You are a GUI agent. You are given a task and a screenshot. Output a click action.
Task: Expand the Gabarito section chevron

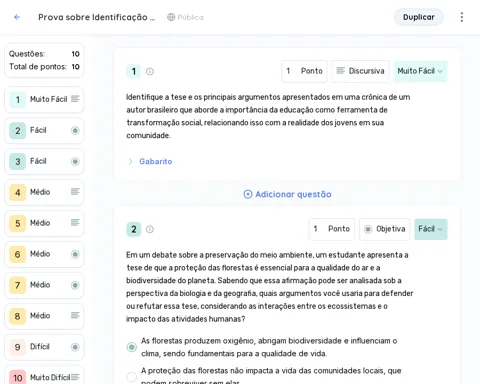(x=130, y=162)
